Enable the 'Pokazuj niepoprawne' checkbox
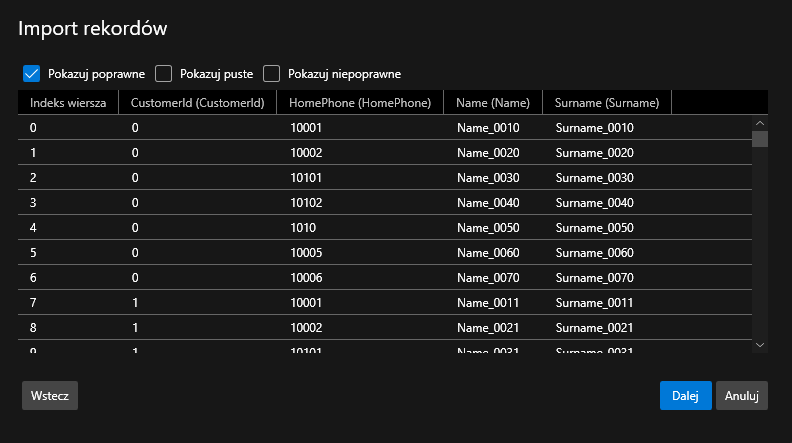The image size is (792, 443). point(272,74)
